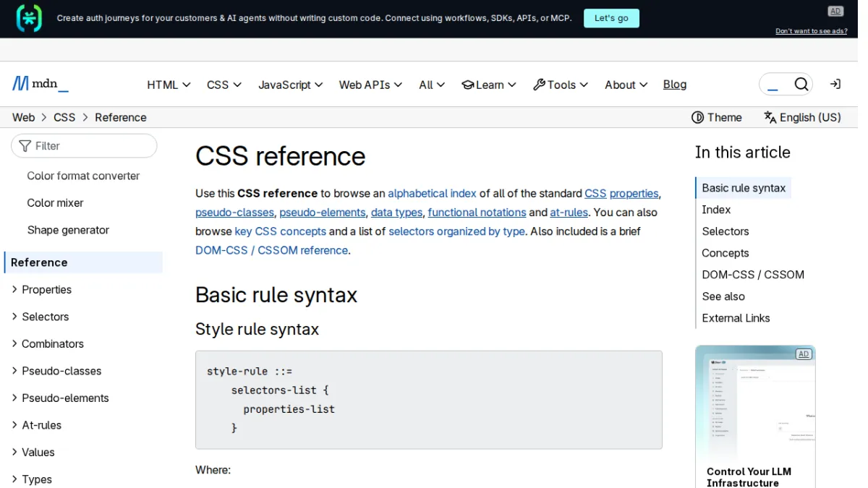868x488 pixels.
Task: Open the All navigation dropdown
Action: coord(433,85)
